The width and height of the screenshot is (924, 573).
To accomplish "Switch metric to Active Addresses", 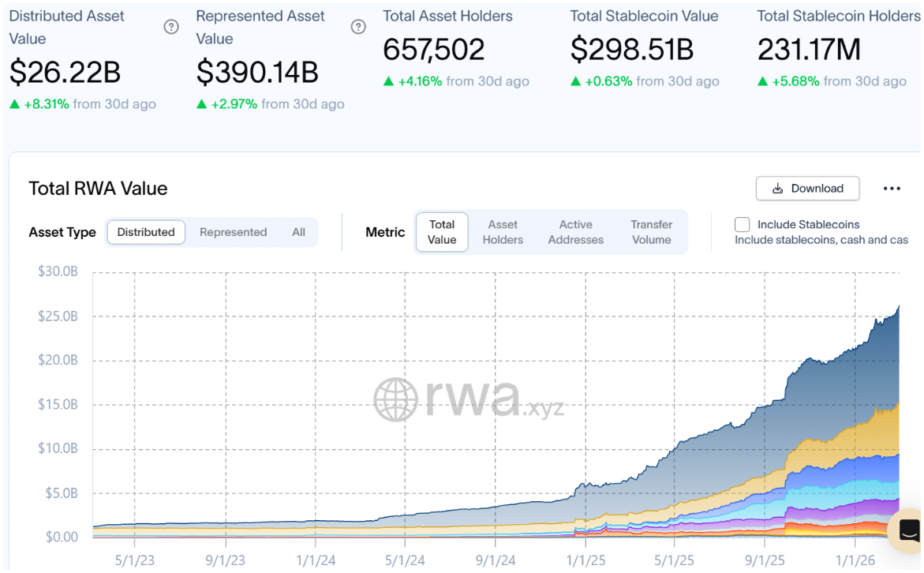I will point(575,232).
